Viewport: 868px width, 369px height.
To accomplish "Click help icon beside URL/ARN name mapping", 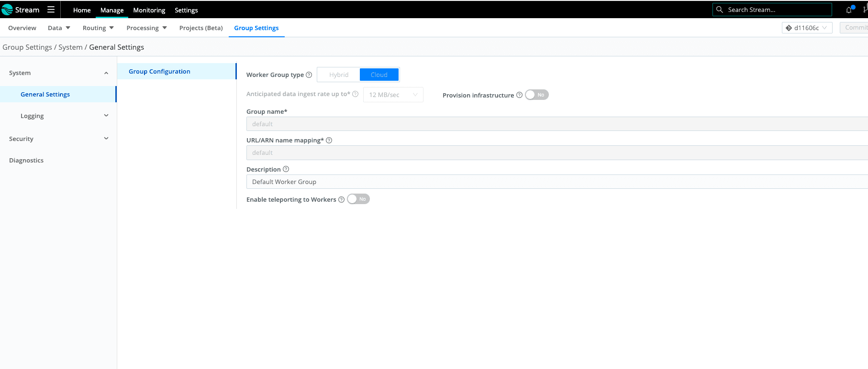I will [x=329, y=141].
